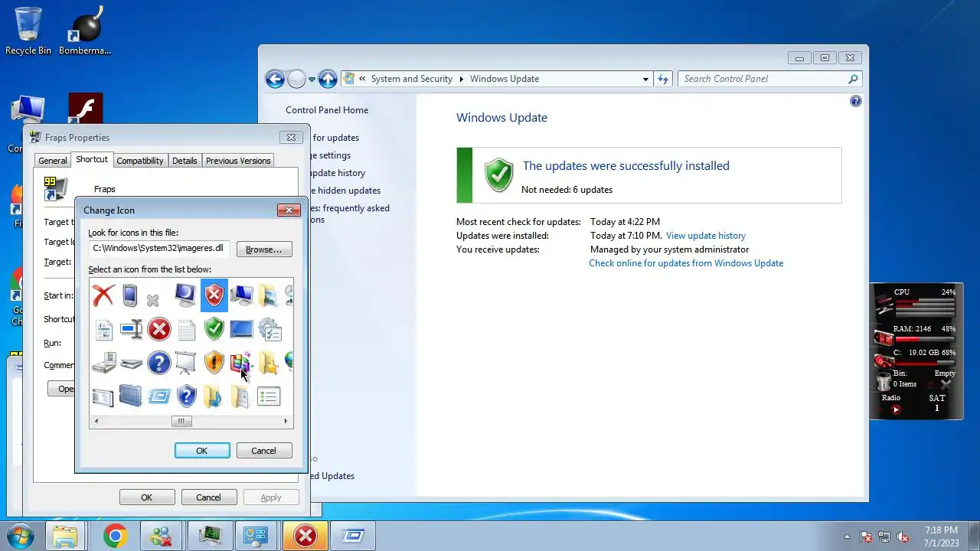Go to Control Panel Home link
Image resolution: width=980 pixels, height=551 pixels.
pyautogui.click(x=327, y=110)
